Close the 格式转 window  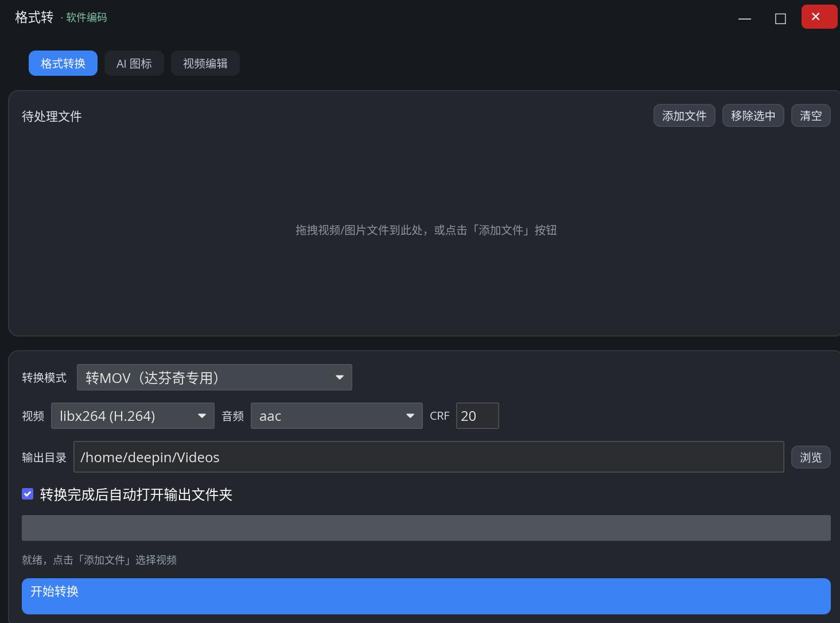(x=819, y=17)
